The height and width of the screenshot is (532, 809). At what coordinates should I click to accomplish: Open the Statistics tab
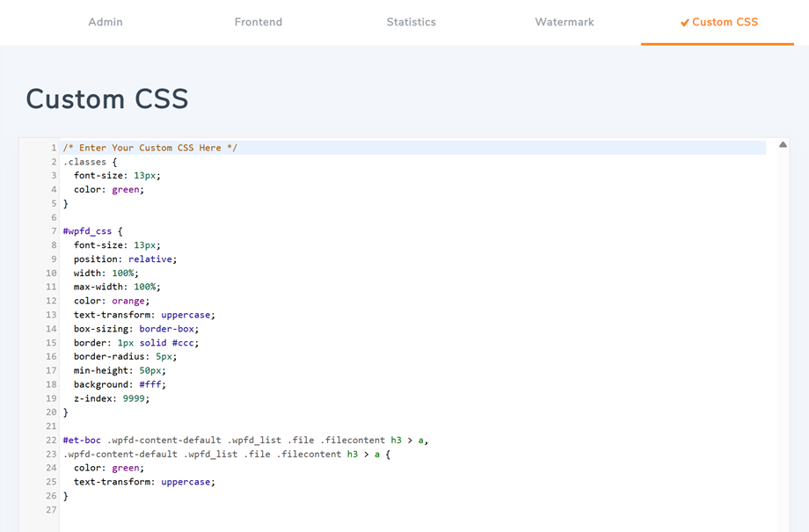click(412, 22)
